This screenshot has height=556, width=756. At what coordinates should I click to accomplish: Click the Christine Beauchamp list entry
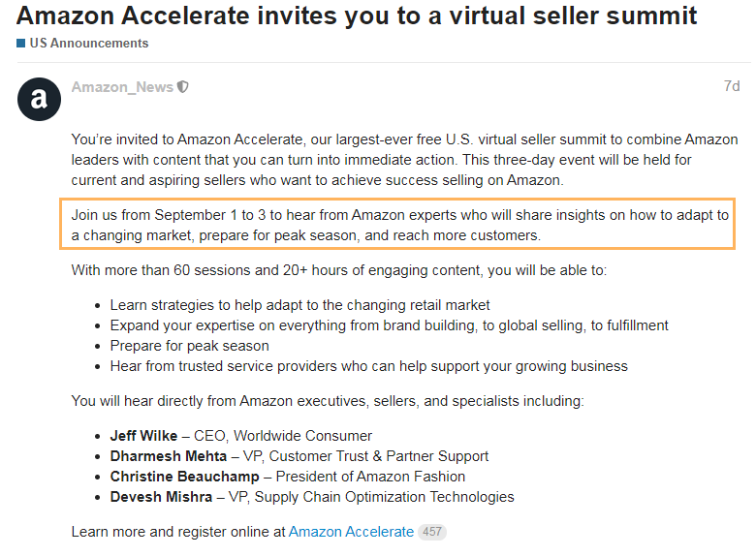pos(287,476)
